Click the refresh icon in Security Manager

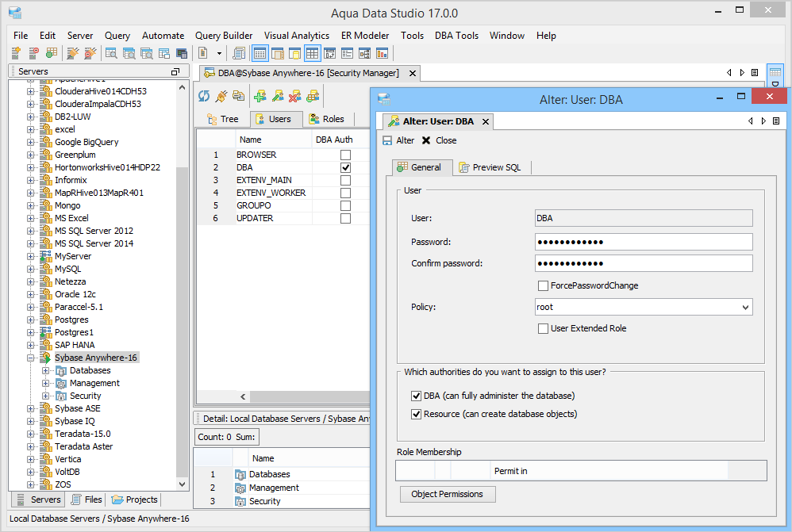204,96
